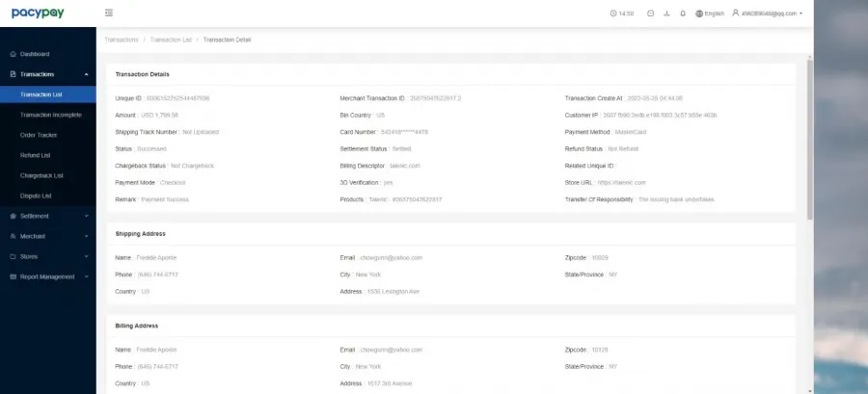Click the Transaction Details section heading
868x394 pixels.
coord(143,74)
